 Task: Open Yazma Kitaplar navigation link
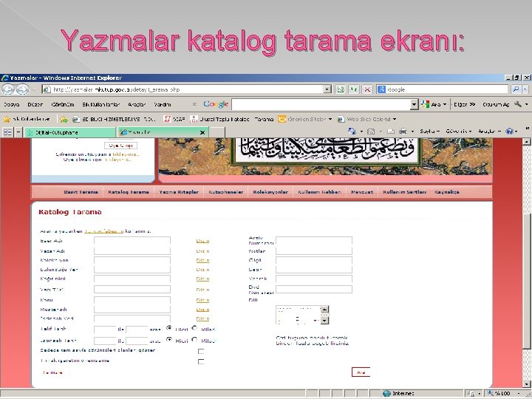click(179, 192)
